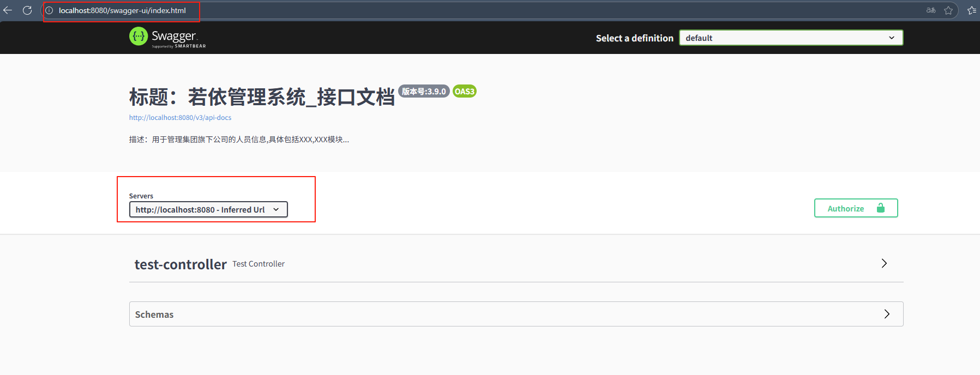Viewport: 980px width, 375px height.
Task: Open the Servers dropdown for localhost:8080
Action: click(208, 209)
